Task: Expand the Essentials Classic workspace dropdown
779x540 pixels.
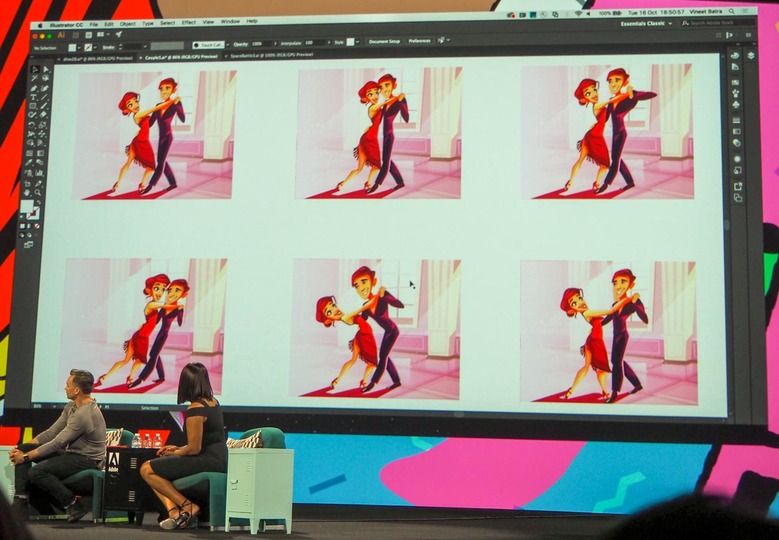Action: point(646,23)
